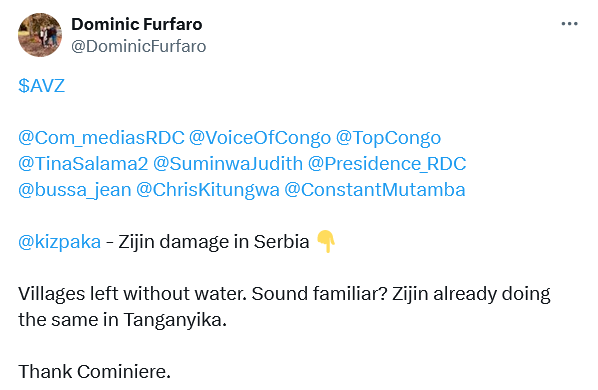
Task: Open the Dominic Furfaro display name
Action: point(137,24)
